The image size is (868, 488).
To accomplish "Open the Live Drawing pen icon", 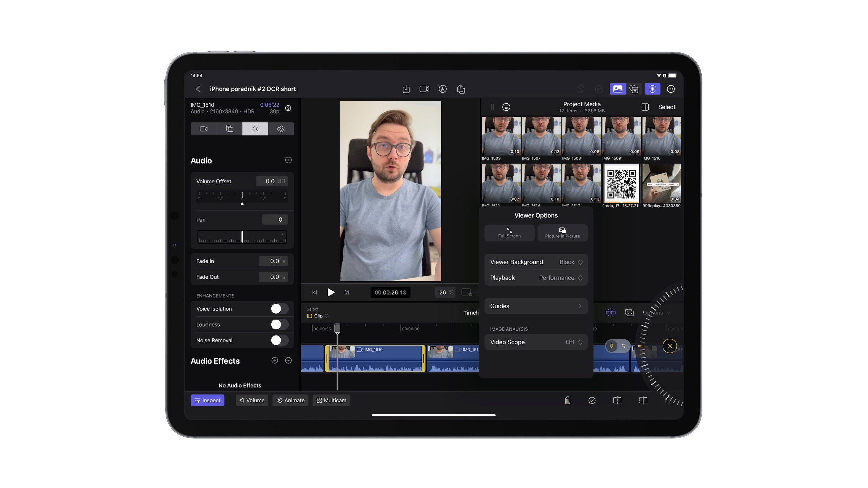I will [443, 89].
